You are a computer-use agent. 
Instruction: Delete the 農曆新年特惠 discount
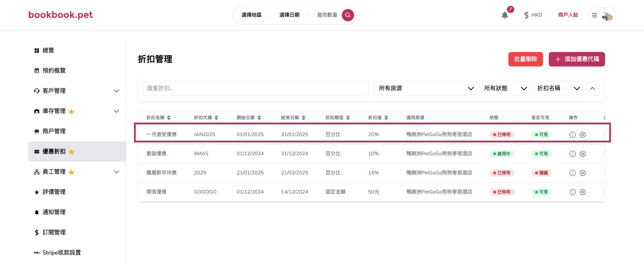(x=583, y=173)
